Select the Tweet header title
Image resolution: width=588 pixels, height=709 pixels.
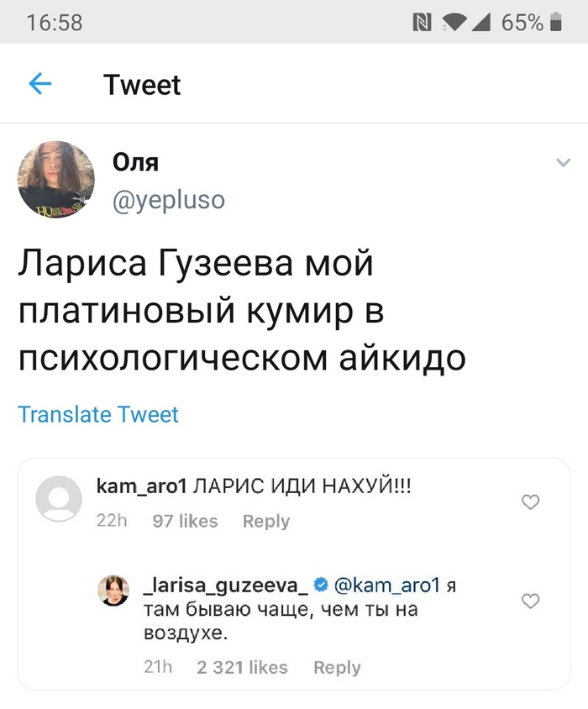coord(142,84)
